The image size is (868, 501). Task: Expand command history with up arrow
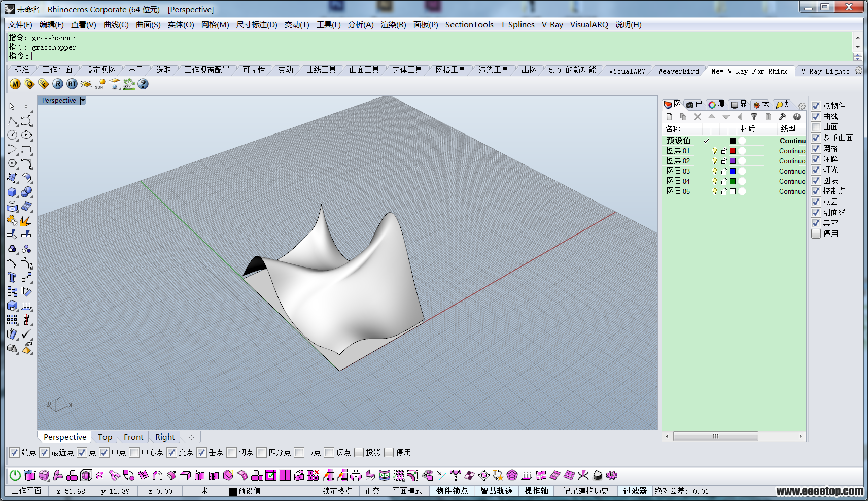click(x=858, y=38)
